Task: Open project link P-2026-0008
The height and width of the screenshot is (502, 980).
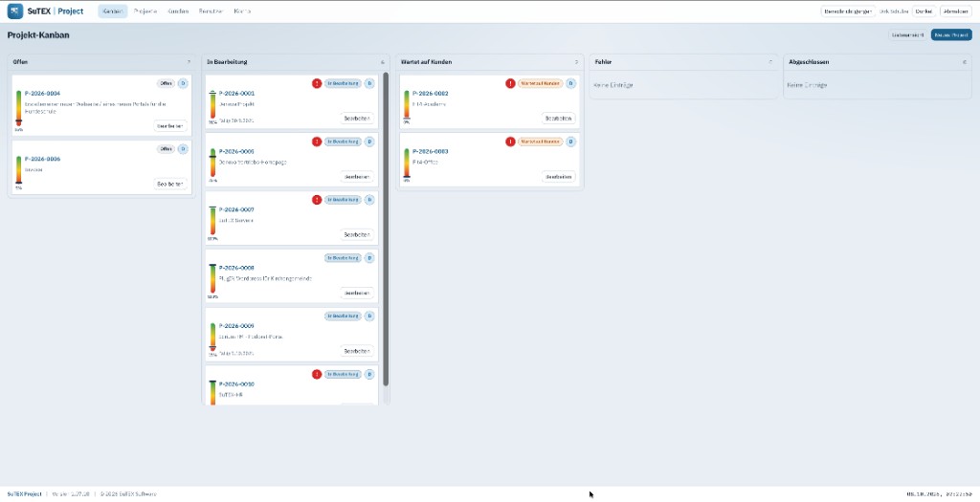Action: coord(237,268)
